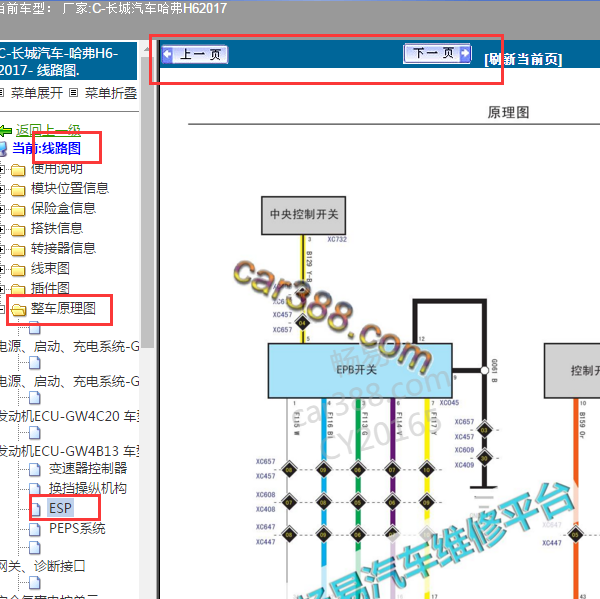Click the 菜单折叠 small list icon

coord(74,93)
